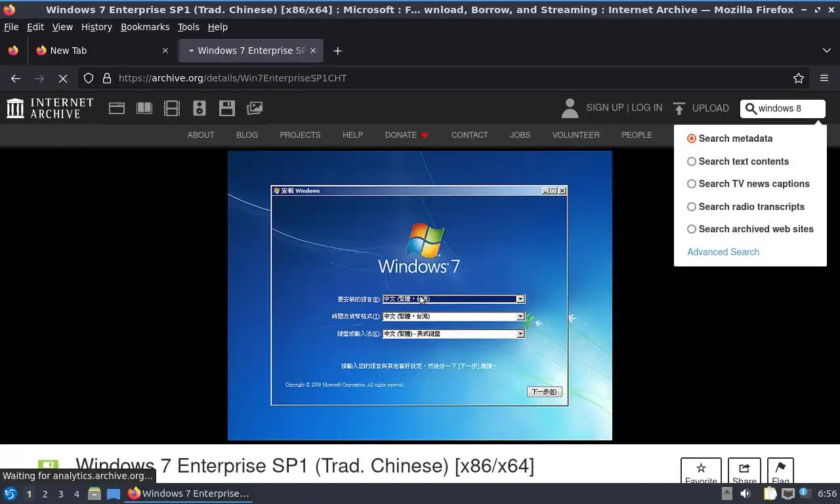Open the BLOG navigation link
Viewport: 840px width, 504px height.
tap(247, 135)
